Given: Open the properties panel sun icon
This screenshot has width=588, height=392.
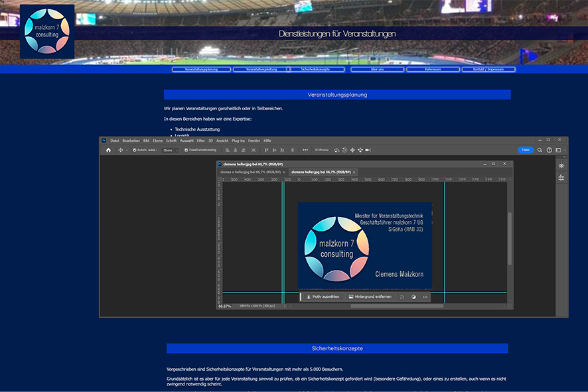Looking at the screenshot, I should coord(561,165).
